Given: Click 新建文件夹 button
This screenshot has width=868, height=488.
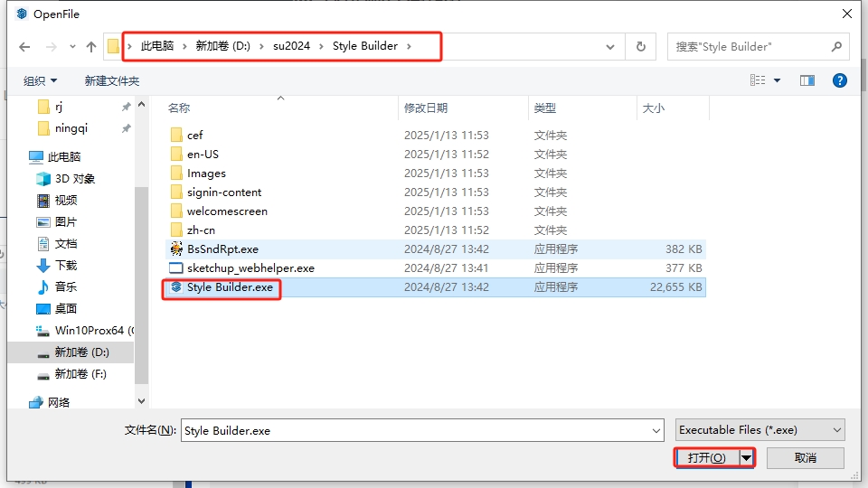Looking at the screenshot, I should coord(112,80).
